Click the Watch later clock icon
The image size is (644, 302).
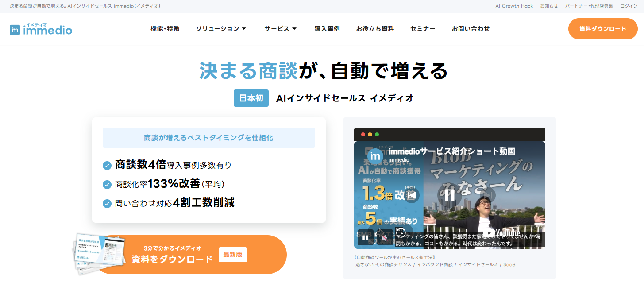point(401,232)
